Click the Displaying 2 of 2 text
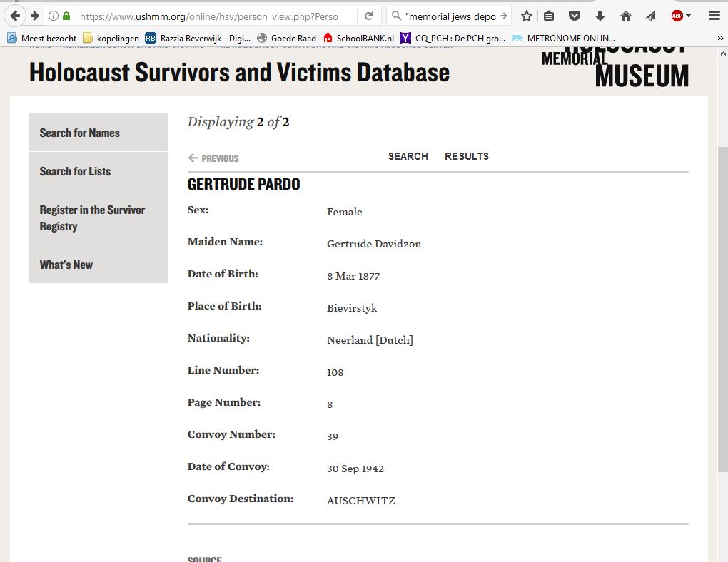Viewport: 728px width, 562px height. 238,122
